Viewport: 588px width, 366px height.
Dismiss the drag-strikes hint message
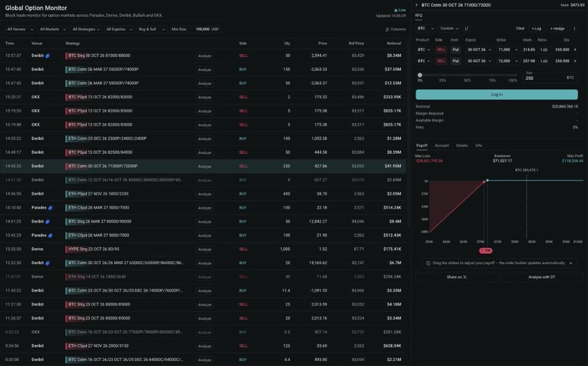click(x=571, y=263)
